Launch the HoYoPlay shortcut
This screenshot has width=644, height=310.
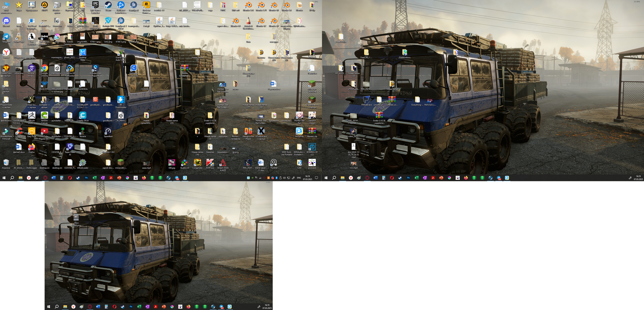[299, 133]
